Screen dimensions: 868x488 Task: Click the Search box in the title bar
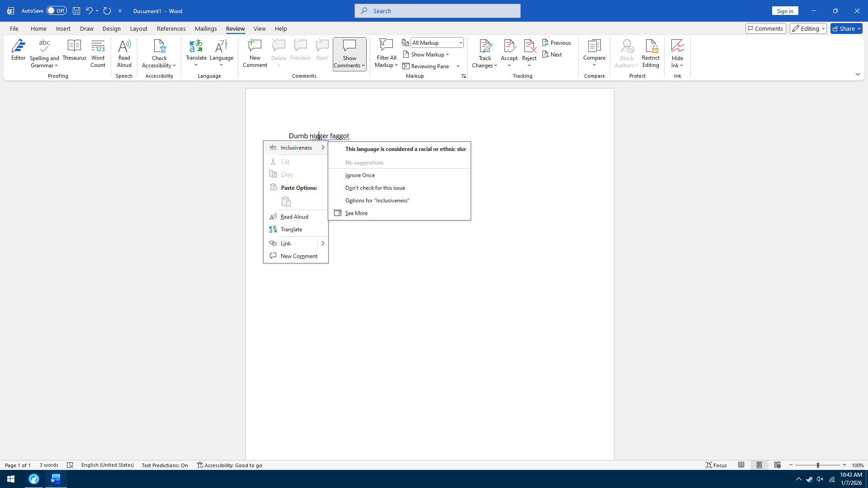437,11
